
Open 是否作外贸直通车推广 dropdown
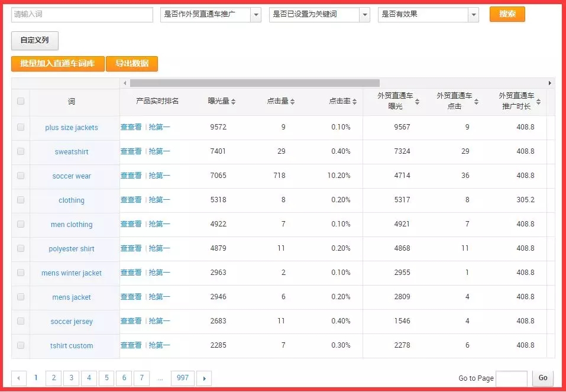point(211,15)
